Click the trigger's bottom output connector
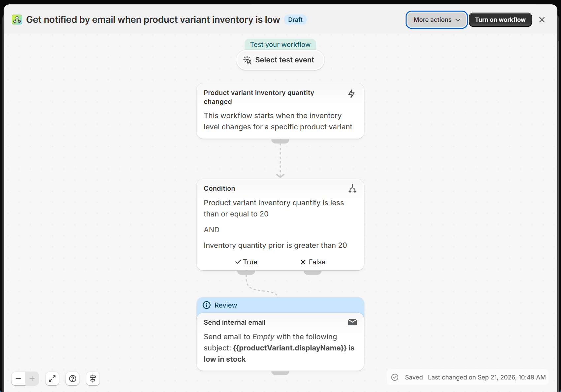Screen dimensions: 561x392 coord(280,141)
